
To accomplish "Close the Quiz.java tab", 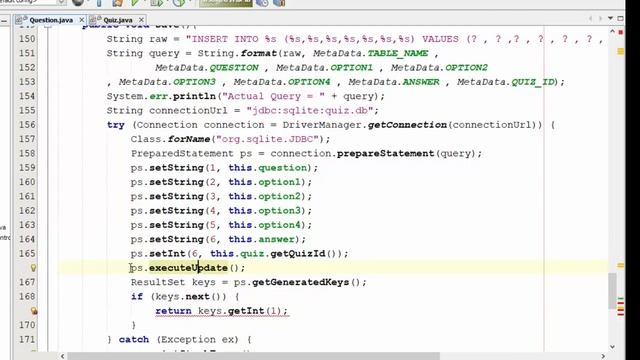I will tap(141, 20).
